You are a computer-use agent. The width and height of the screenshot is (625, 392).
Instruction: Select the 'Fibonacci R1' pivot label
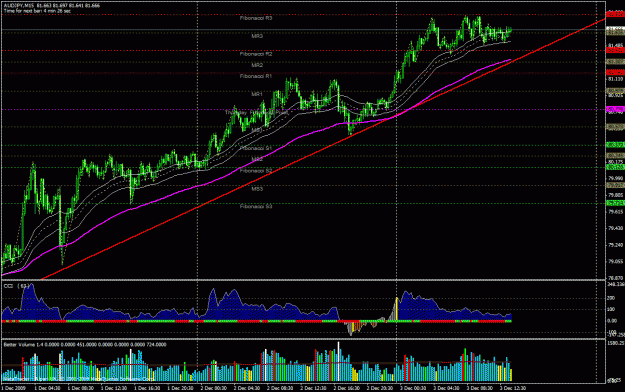pyautogui.click(x=256, y=76)
